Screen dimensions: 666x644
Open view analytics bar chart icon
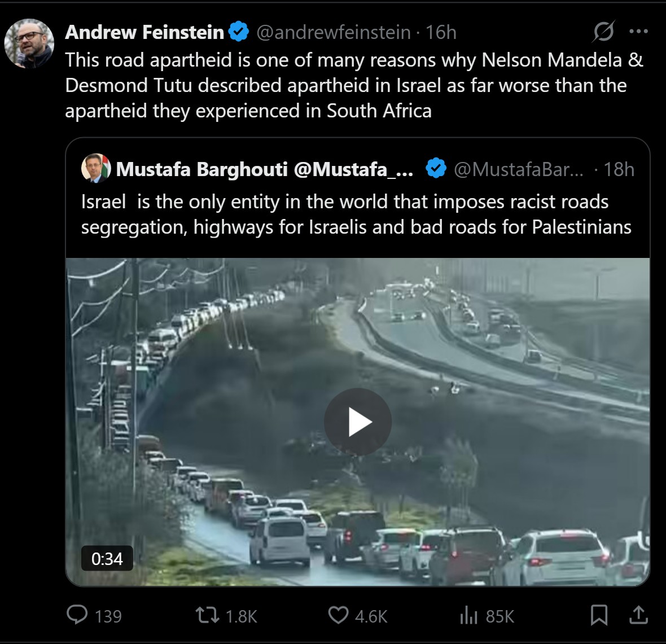[x=468, y=616]
